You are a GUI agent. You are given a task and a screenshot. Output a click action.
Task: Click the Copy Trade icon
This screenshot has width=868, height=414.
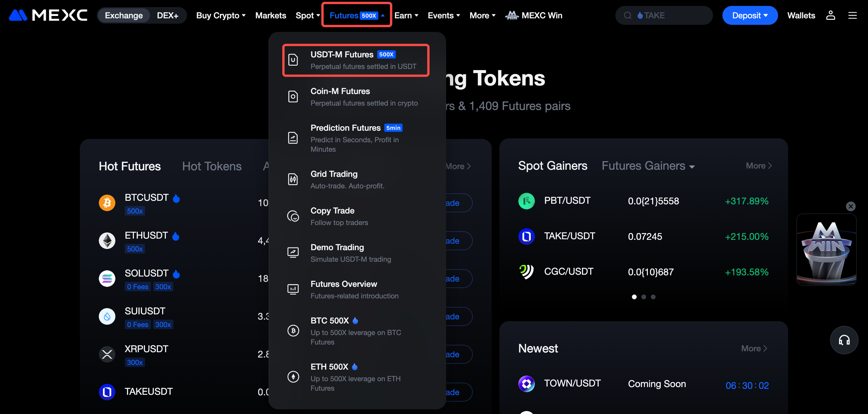(x=293, y=216)
